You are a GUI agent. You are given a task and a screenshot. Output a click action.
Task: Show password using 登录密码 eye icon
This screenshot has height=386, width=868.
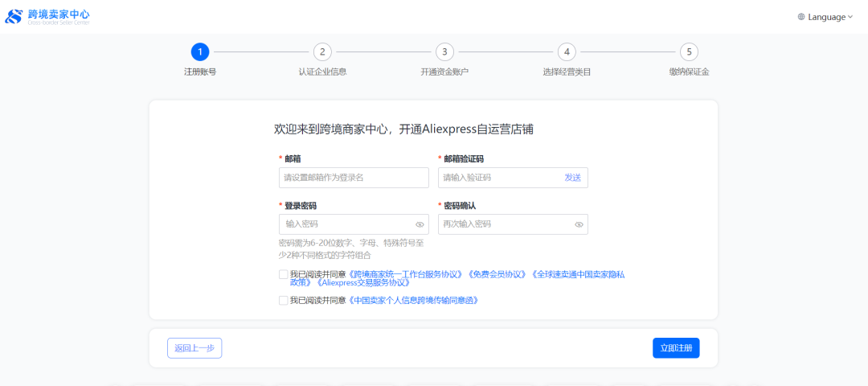click(x=420, y=224)
